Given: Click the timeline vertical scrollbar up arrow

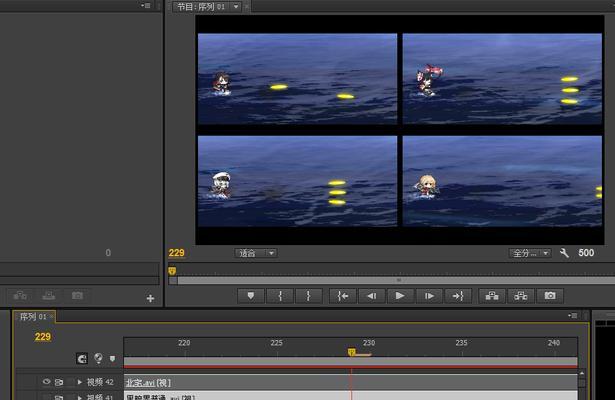Looking at the screenshot, I should click(582, 374).
